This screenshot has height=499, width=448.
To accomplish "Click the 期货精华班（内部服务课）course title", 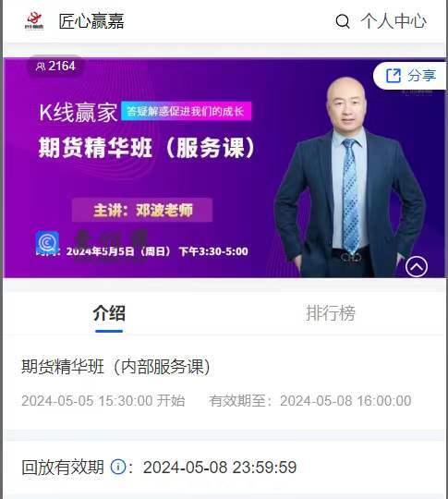I will coord(115,367).
